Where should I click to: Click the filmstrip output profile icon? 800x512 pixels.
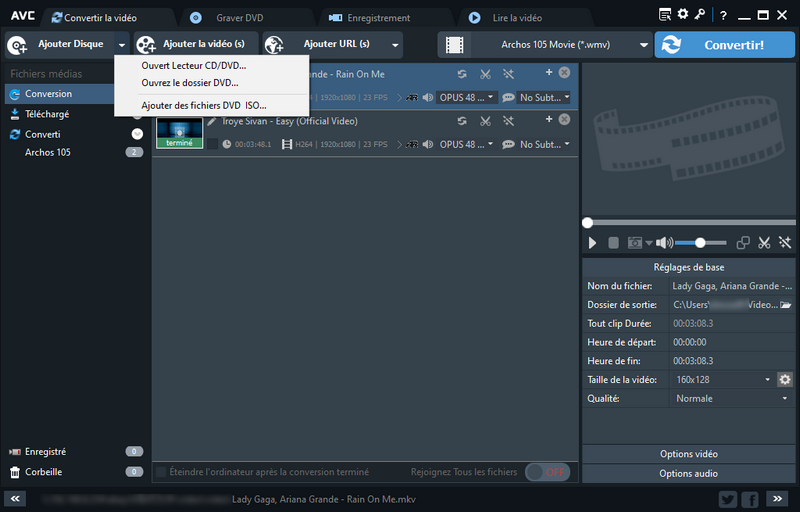[x=454, y=45]
